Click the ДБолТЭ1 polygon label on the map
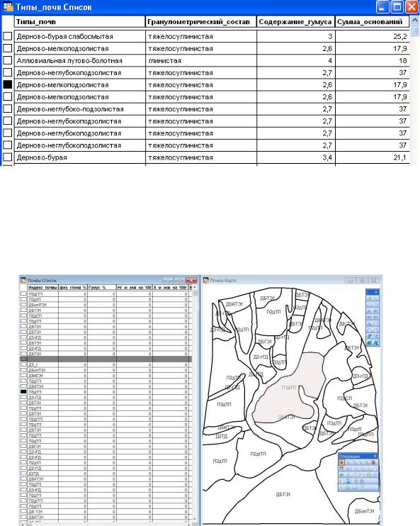 (x=364, y=511)
